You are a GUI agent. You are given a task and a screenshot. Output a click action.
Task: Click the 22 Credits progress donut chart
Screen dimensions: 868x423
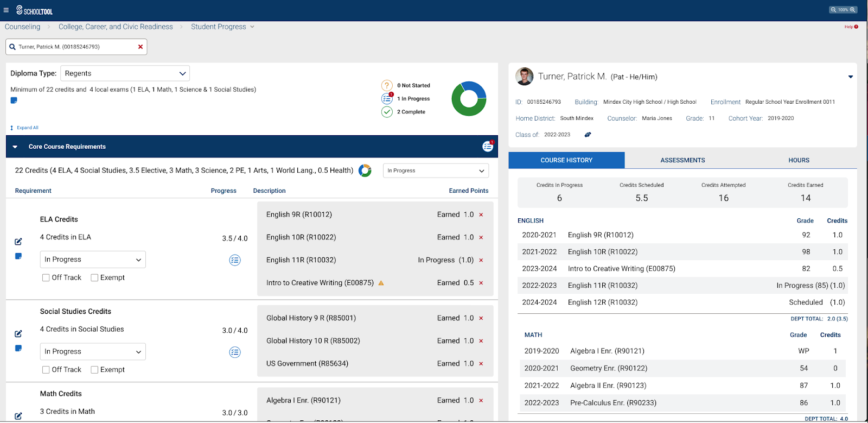(x=365, y=171)
